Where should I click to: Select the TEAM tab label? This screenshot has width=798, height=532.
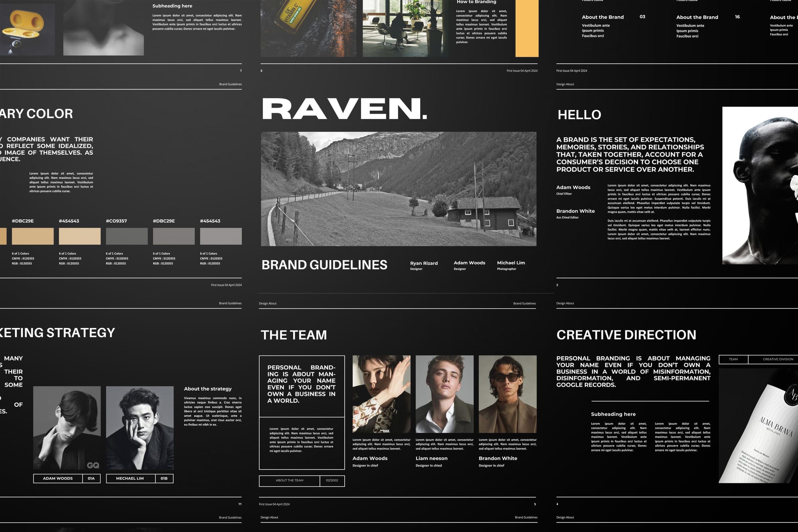[733, 359]
